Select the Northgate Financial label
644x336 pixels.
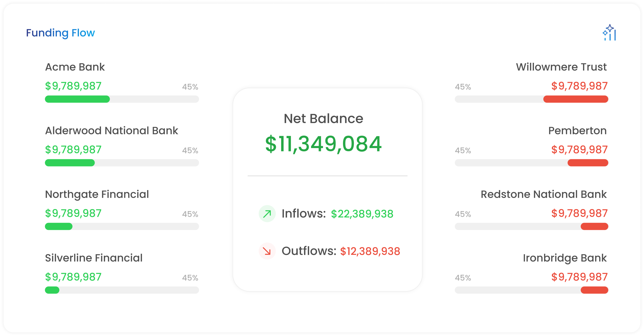(x=97, y=194)
